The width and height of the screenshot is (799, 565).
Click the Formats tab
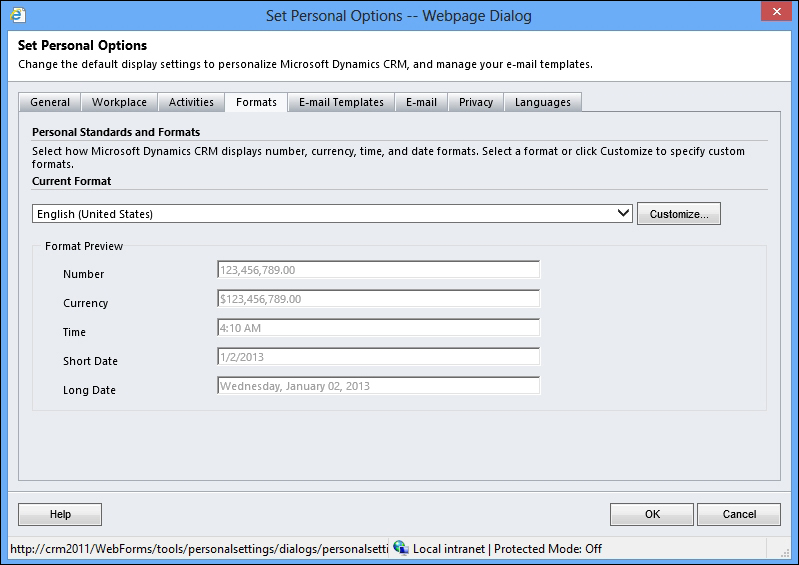coord(256,102)
